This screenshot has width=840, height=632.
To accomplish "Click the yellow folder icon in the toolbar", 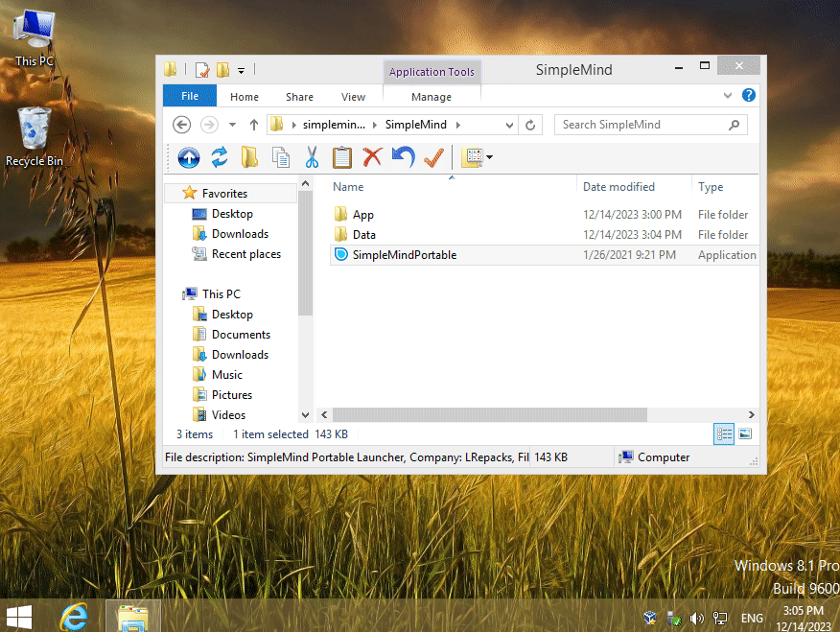I will click(x=249, y=157).
